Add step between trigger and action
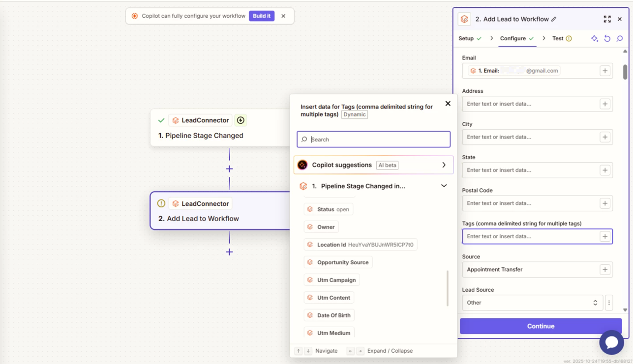Viewport: 633px width, 364px height. coord(229,168)
